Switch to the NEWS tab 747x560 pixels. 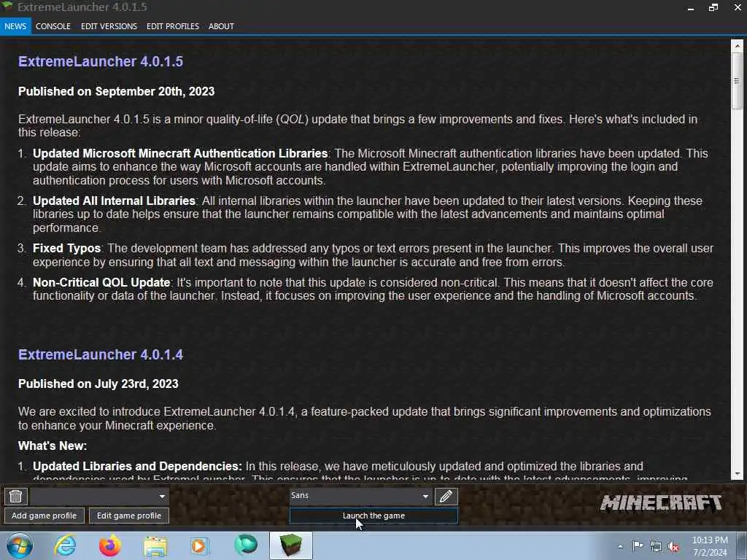[15, 26]
